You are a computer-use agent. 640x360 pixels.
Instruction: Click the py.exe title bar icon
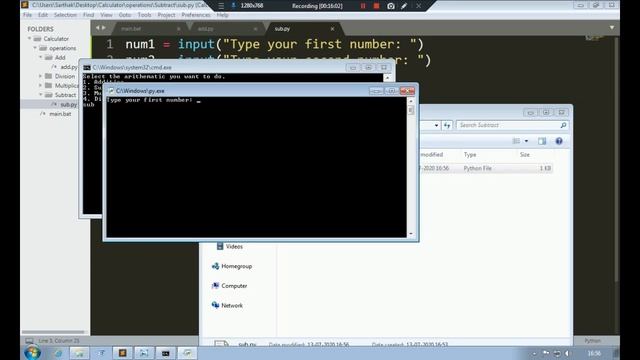pyautogui.click(x=111, y=91)
